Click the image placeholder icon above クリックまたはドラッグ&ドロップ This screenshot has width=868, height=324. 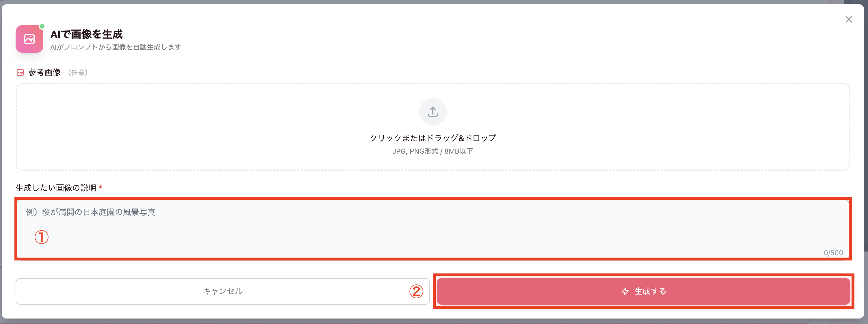coord(433,111)
